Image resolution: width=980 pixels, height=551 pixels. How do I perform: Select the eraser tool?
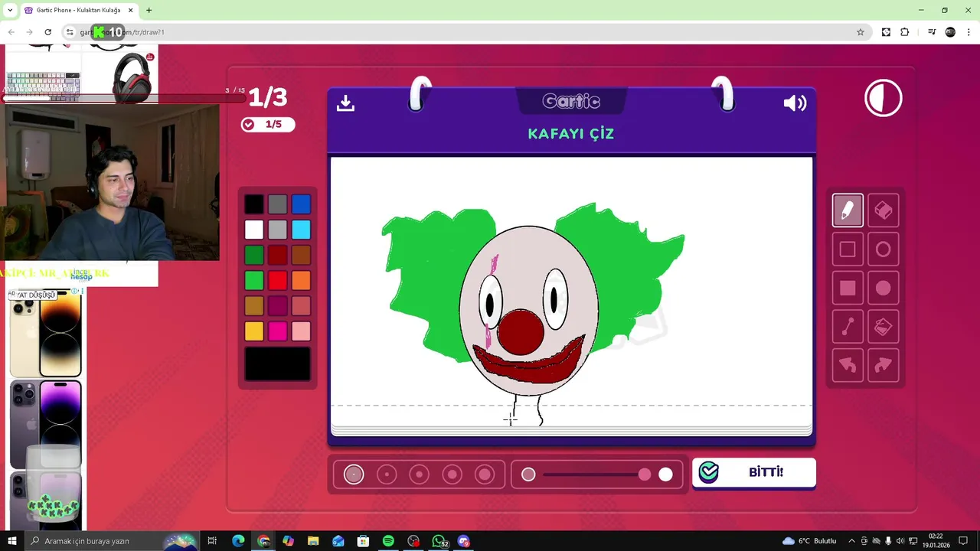883,210
